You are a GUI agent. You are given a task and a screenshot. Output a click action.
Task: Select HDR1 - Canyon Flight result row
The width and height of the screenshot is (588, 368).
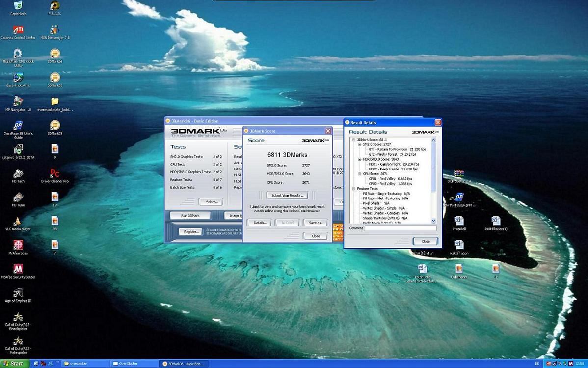pos(394,164)
